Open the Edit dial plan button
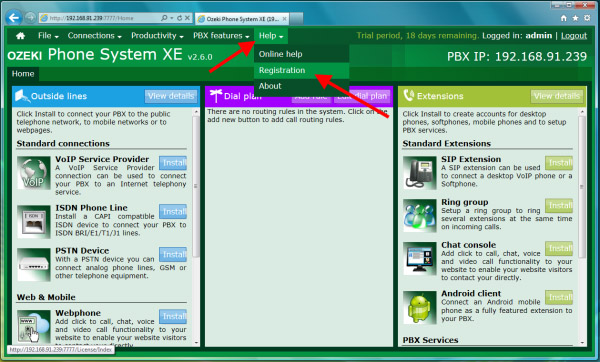This screenshot has height=362, width=600. click(x=362, y=96)
